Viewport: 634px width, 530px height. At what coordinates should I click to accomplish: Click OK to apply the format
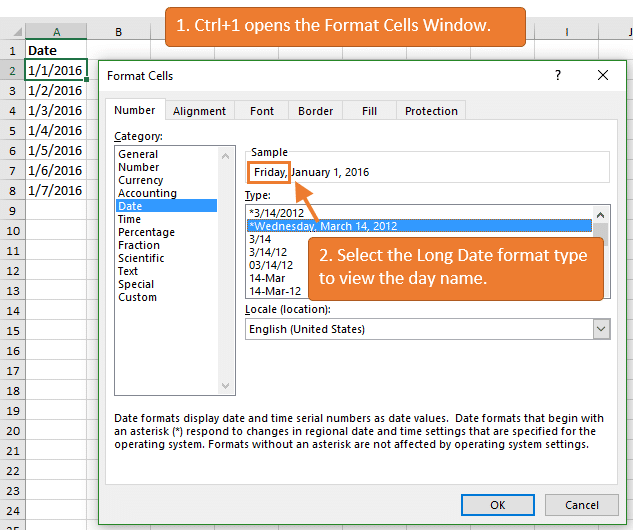(497, 505)
